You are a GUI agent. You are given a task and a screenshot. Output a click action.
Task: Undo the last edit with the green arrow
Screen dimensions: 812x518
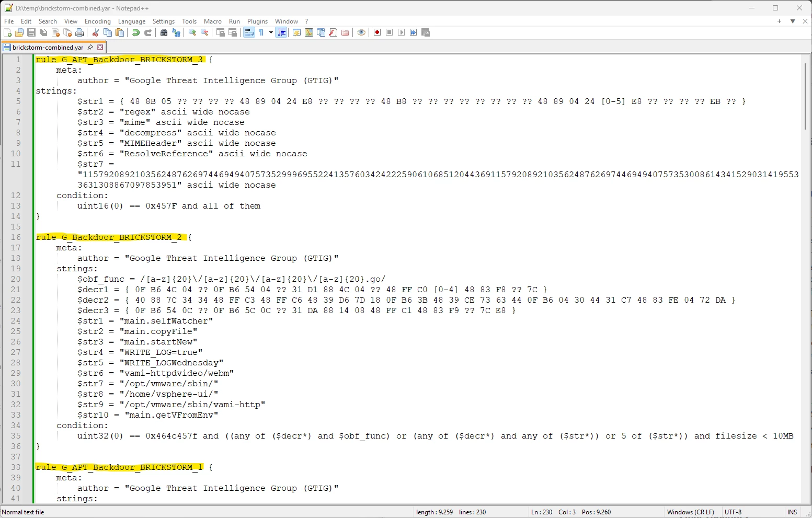coord(136,32)
